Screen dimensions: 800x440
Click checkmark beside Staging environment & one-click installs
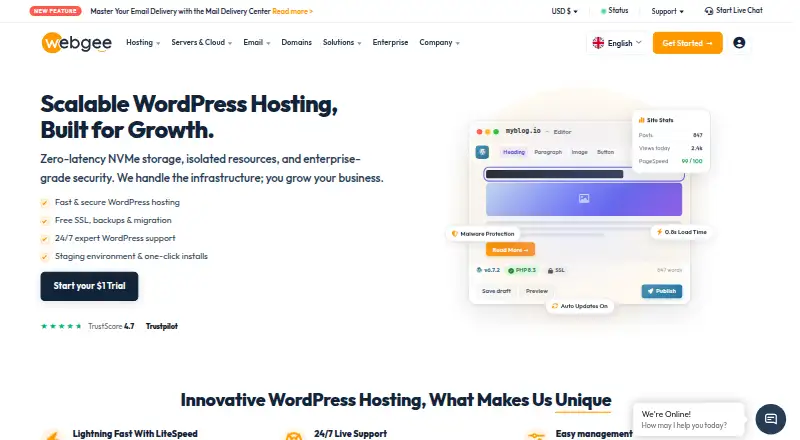coord(44,256)
